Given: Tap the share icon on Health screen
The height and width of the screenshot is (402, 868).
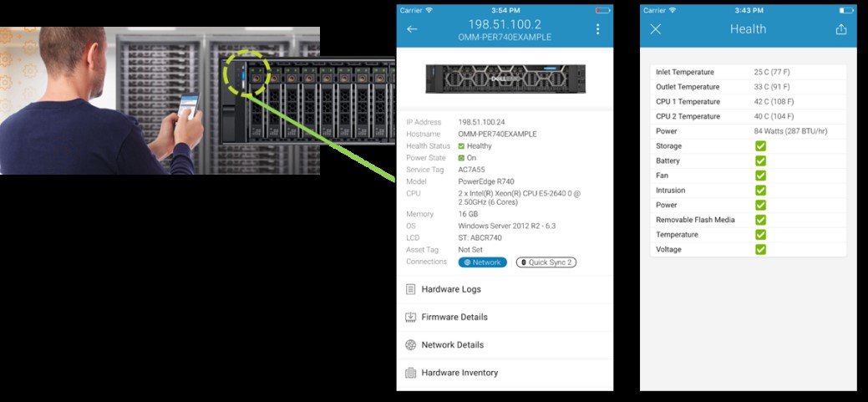Looking at the screenshot, I should click(x=841, y=29).
